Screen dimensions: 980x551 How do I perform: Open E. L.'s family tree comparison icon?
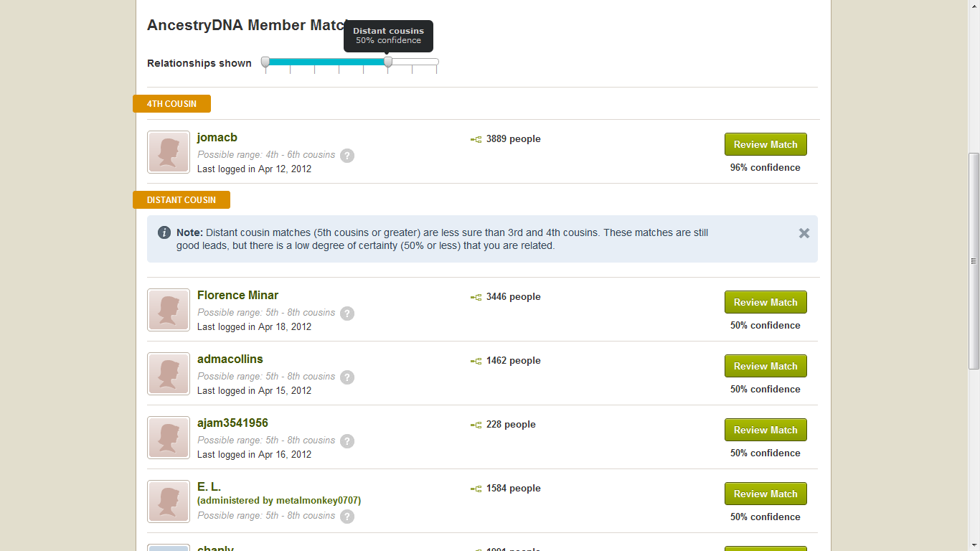coord(475,488)
